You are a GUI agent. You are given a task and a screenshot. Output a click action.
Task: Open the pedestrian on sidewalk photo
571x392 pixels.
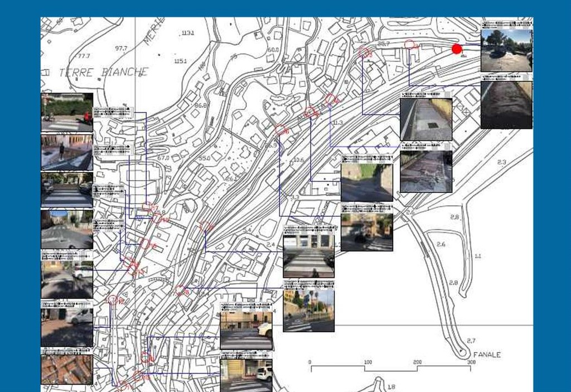tap(67, 152)
